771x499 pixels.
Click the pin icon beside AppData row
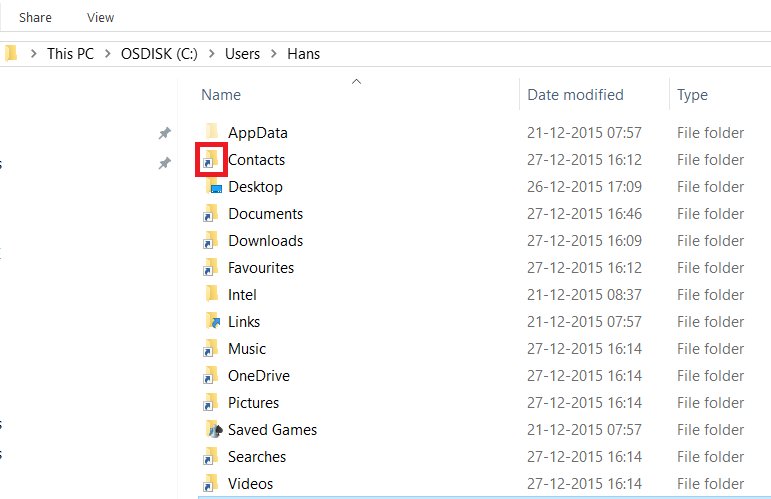click(x=164, y=133)
